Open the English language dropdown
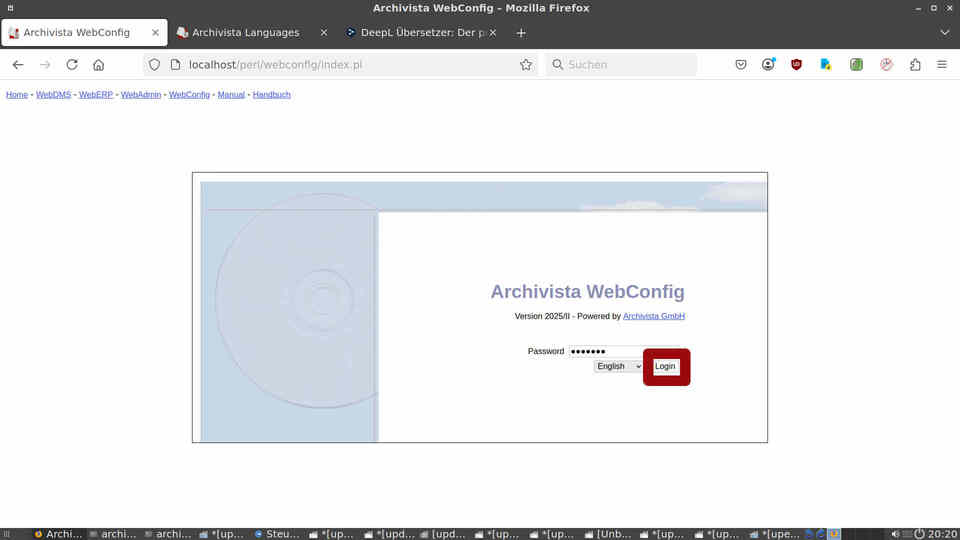Screen dimensions: 960x540 pos(618,366)
